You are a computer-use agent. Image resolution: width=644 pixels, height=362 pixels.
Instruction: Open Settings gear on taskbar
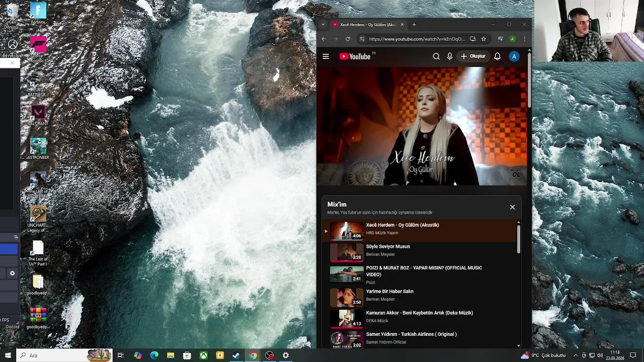[286, 355]
